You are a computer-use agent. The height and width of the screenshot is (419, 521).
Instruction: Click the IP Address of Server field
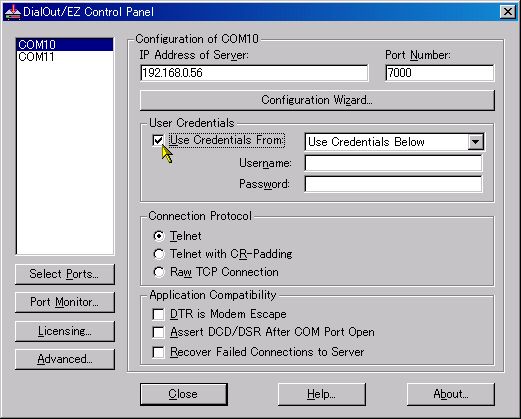point(254,73)
